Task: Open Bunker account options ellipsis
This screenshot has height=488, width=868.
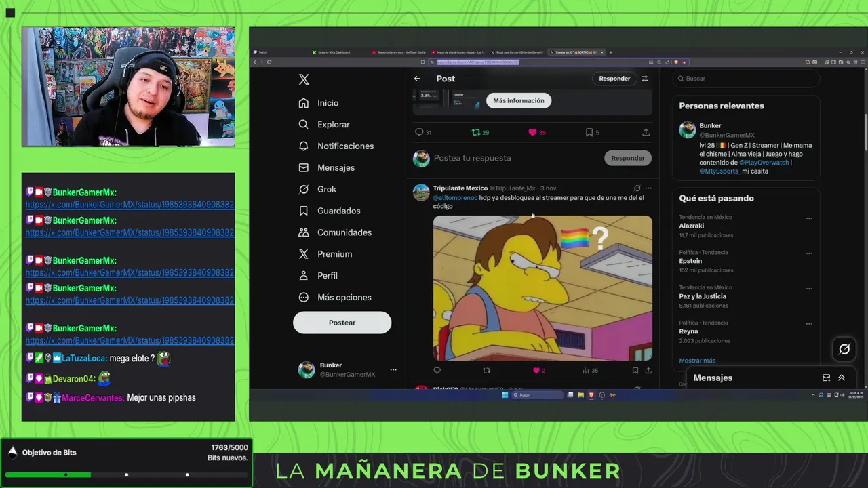Action: (393, 369)
